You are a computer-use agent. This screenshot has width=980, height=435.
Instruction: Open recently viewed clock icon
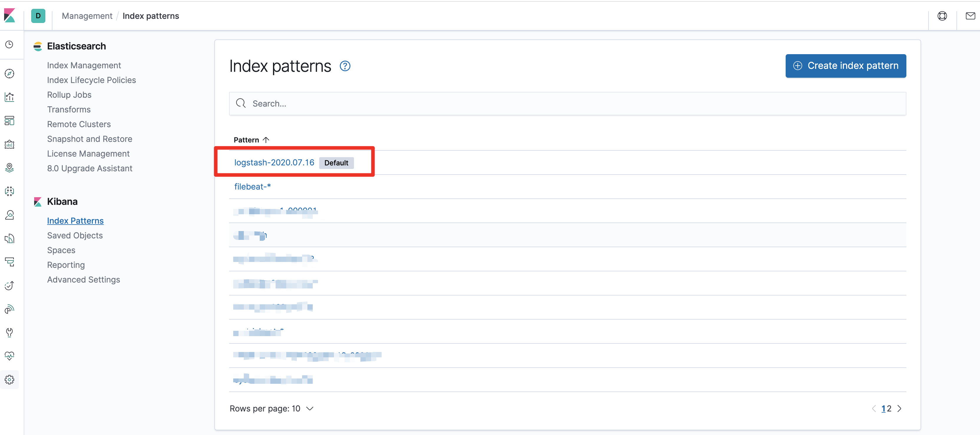(x=9, y=44)
